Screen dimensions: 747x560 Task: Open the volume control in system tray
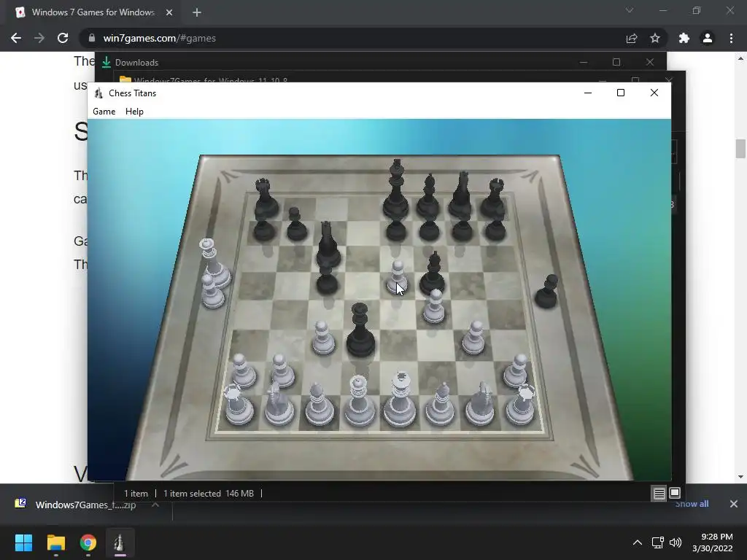(x=676, y=542)
